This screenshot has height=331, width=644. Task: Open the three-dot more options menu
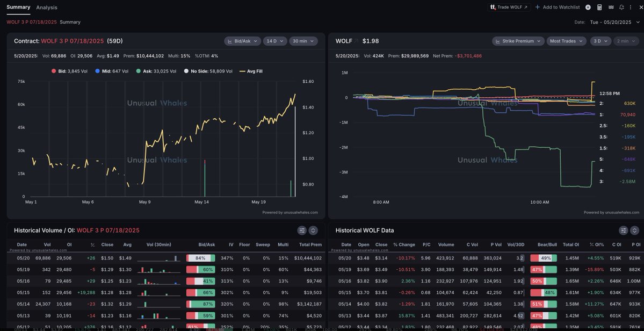631,7
